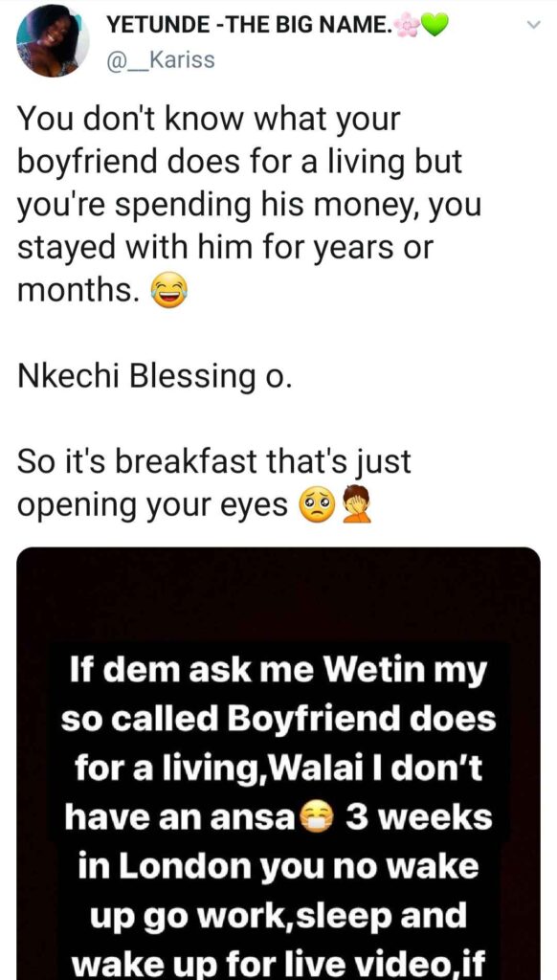
Task: Open the tweet options chevron menu
Action: click(x=533, y=25)
